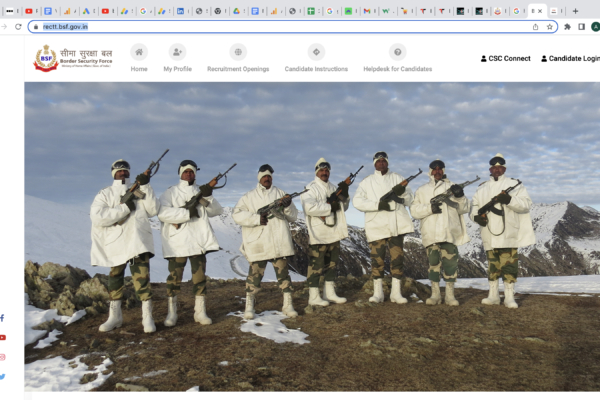Open the Candidate Instructions icon
The height and width of the screenshot is (400, 600).
[316, 52]
